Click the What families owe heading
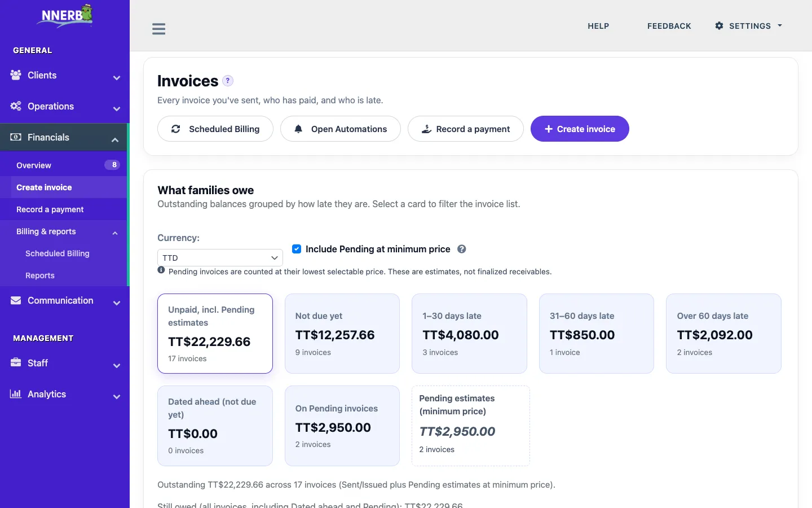The width and height of the screenshot is (812, 508). point(206,190)
